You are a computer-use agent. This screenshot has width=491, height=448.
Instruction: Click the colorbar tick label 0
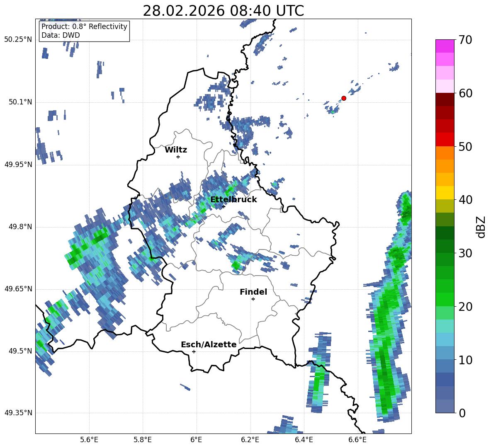click(x=462, y=413)
